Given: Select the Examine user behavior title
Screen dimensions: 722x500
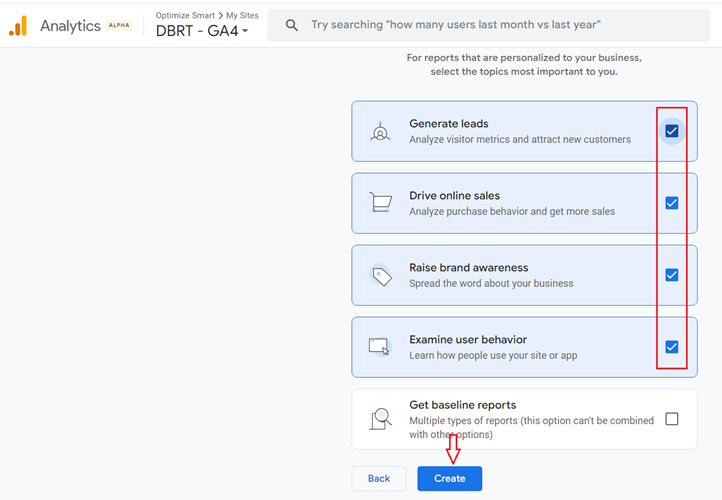Looking at the screenshot, I should (x=468, y=339).
